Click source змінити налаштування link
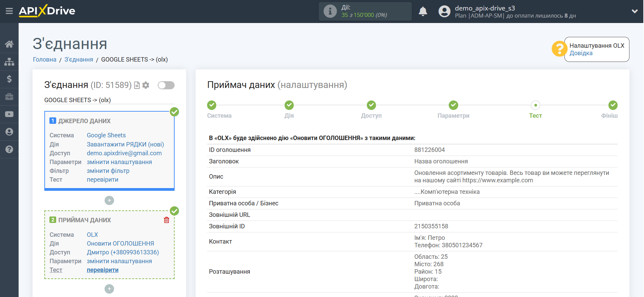644x297 pixels. pyautogui.click(x=119, y=162)
